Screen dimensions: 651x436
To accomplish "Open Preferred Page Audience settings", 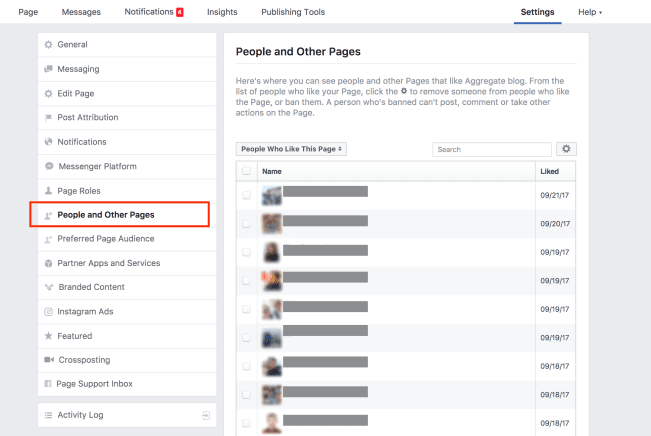I will point(127,239).
